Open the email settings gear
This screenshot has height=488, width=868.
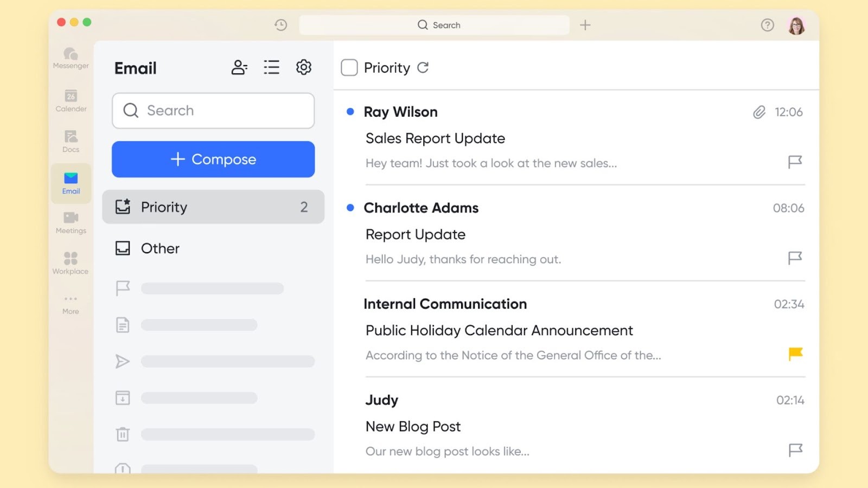click(304, 67)
